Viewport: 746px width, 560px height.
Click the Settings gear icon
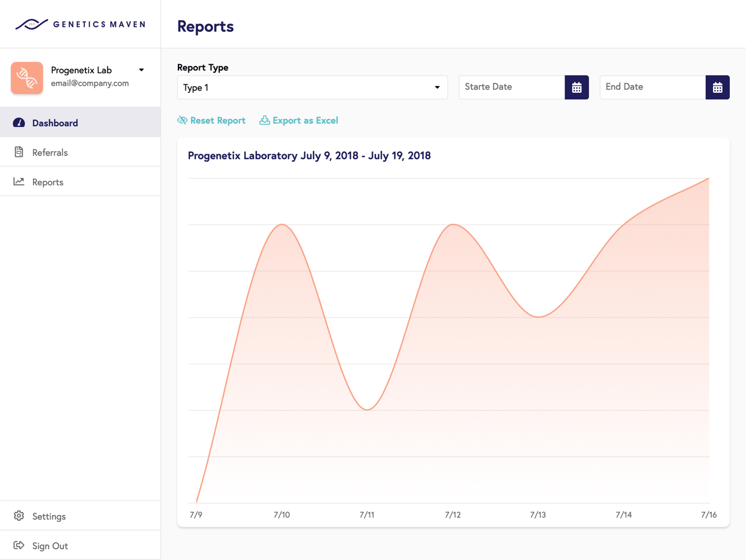(19, 516)
